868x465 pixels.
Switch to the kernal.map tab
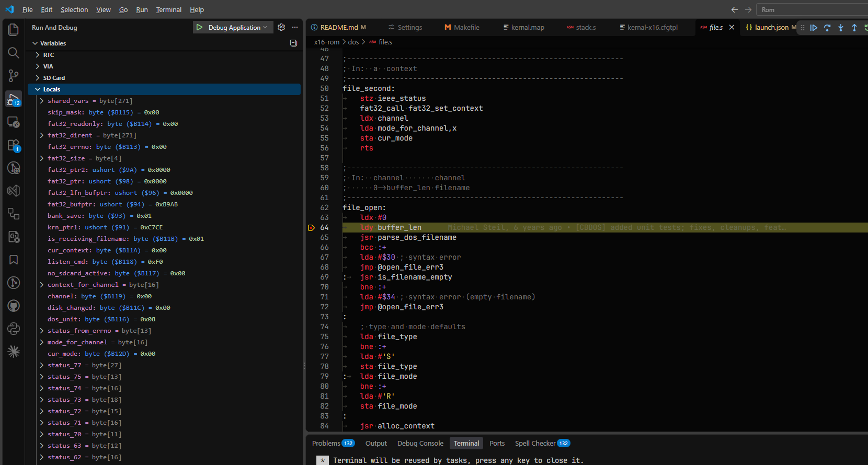point(523,27)
